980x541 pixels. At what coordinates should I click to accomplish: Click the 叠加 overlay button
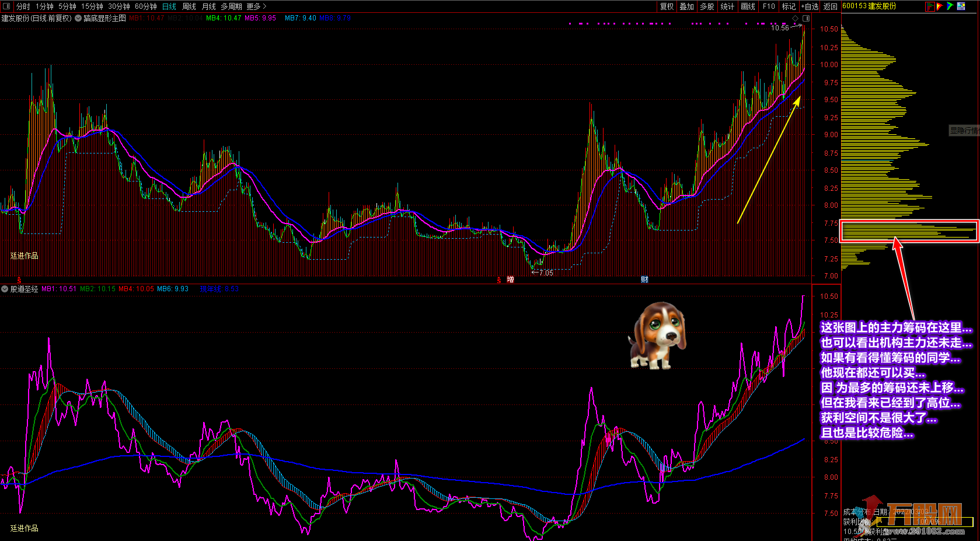(x=686, y=6)
